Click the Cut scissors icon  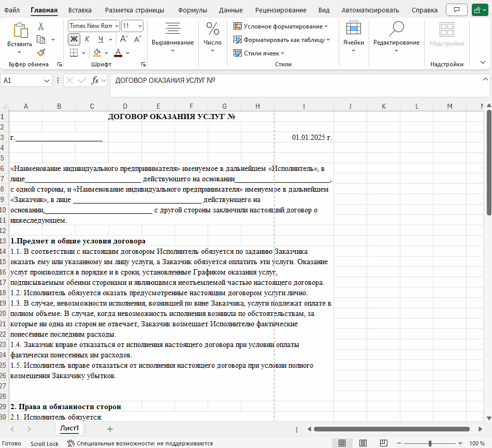[x=41, y=26]
